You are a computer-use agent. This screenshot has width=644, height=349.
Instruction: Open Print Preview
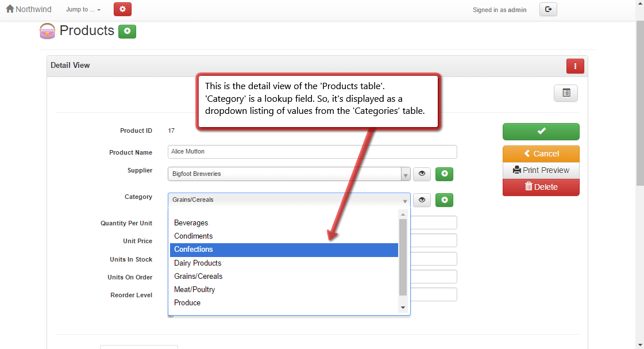[541, 170]
